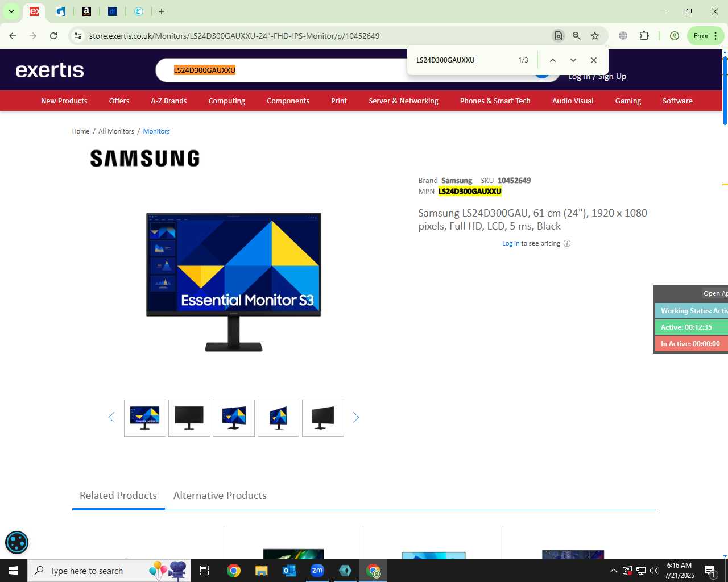
Task: Open the Computing menu
Action: [x=226, y=101]
